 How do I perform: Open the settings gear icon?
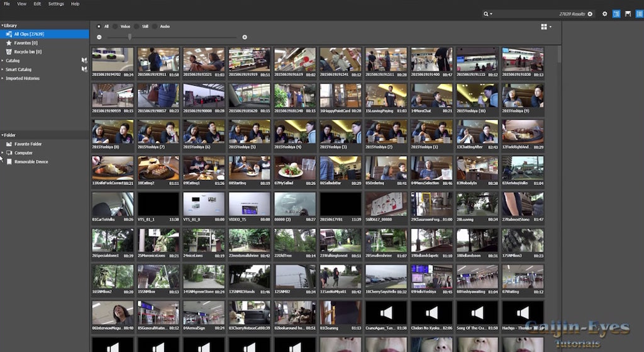604,14
